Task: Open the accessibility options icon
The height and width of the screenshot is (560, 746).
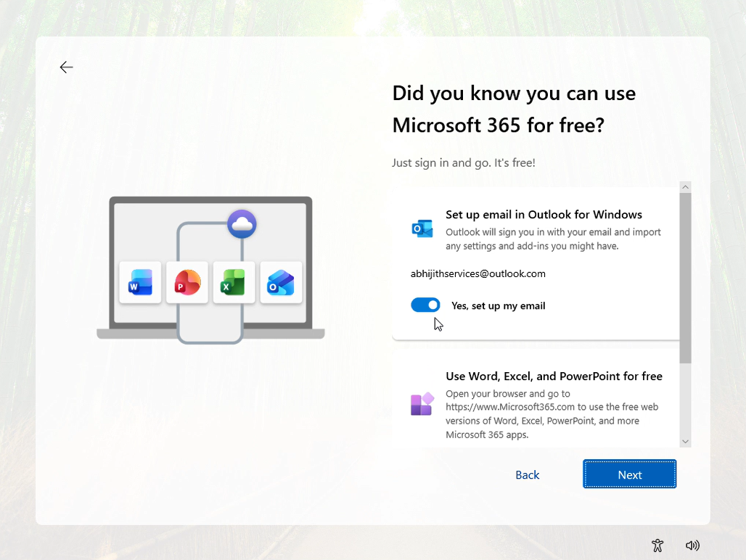Action: [657, 545]
